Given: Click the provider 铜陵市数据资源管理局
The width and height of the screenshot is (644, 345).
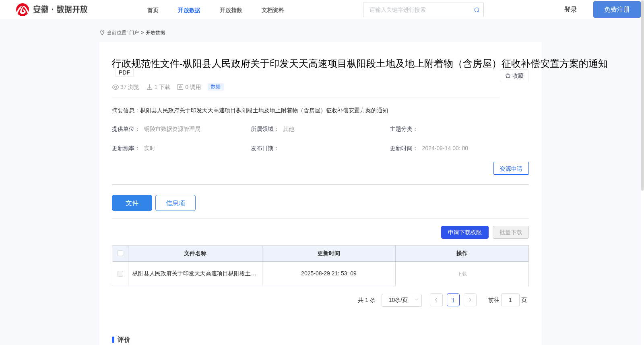Looking at the screenshot, I should [172, 129].
